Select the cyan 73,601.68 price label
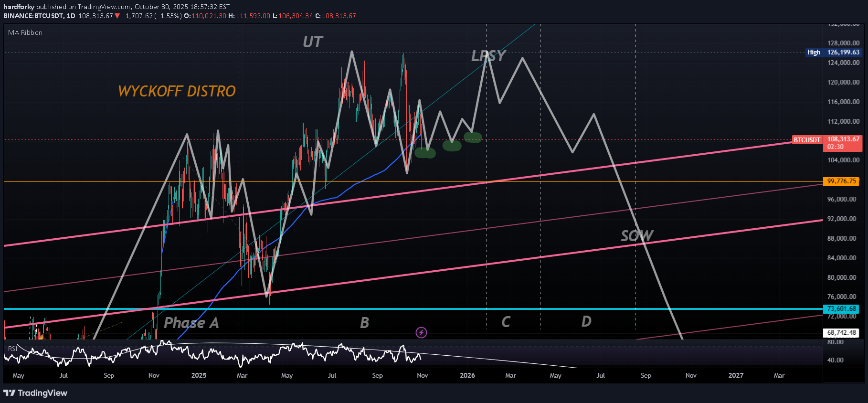 (841, 309)
